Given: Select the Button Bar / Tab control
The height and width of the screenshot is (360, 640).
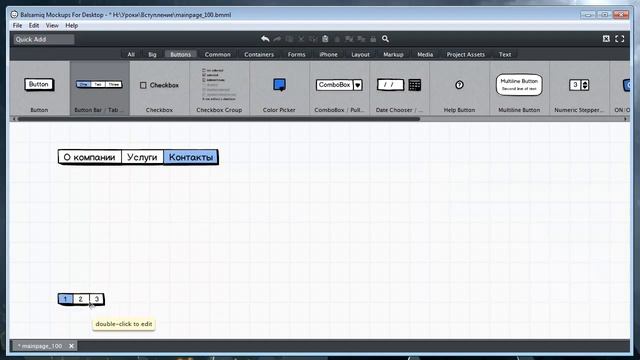Looking at the screenshot, I should (x=100, y=89).
